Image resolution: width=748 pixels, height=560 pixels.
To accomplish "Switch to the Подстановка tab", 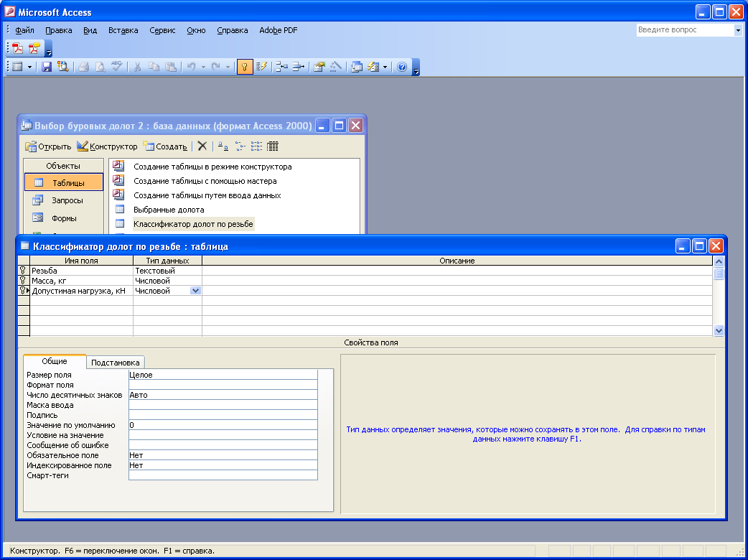I will pos(116,363).
